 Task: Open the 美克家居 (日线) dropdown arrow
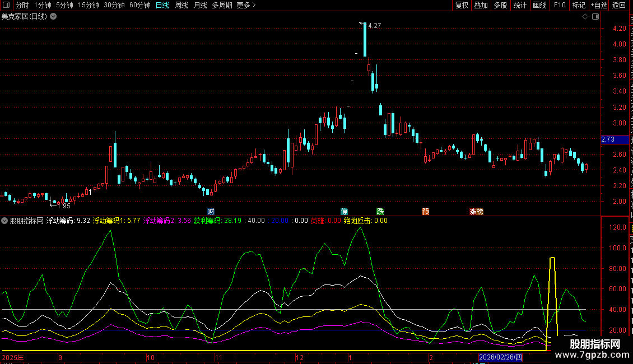(53, 17)
